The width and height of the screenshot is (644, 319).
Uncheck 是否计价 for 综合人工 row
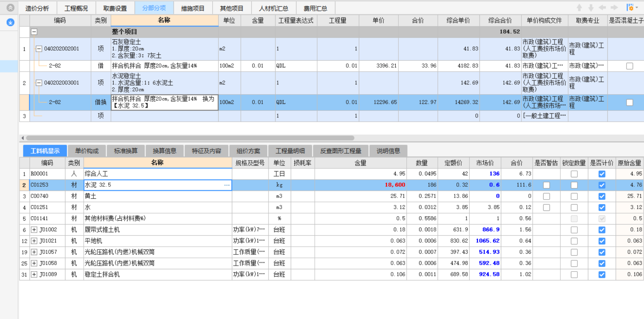(602, 174)
